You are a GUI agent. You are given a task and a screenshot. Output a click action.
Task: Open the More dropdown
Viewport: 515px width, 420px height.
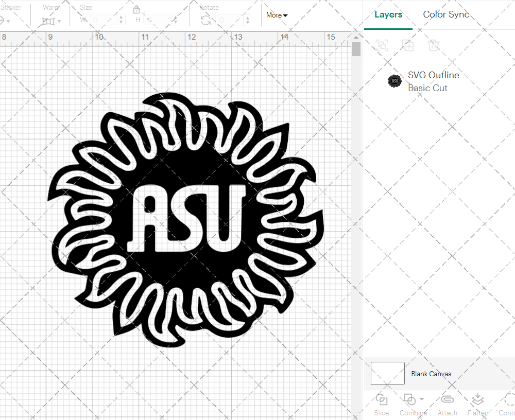[x=277, y=15]
